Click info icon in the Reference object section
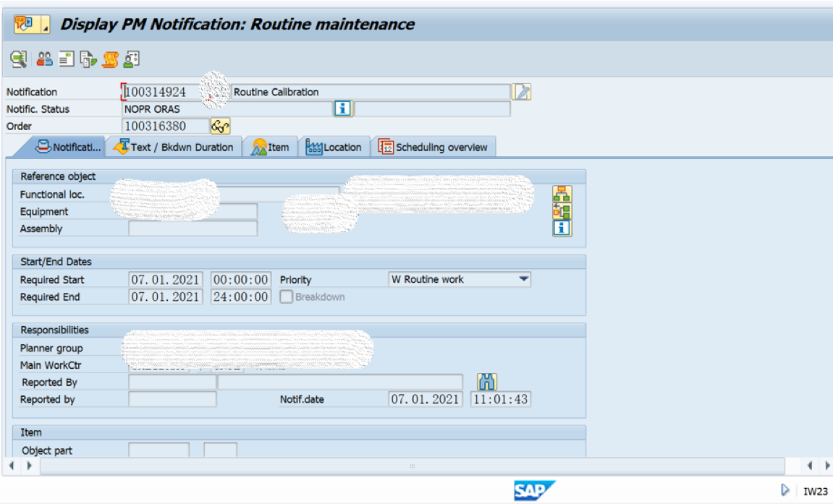 [x=562, y=228]
